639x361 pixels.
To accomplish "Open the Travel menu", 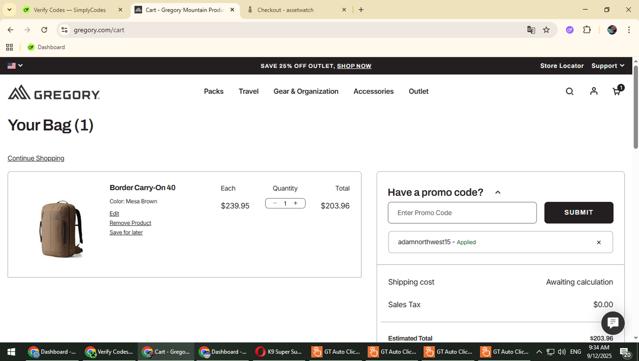I will click(249, 91).
